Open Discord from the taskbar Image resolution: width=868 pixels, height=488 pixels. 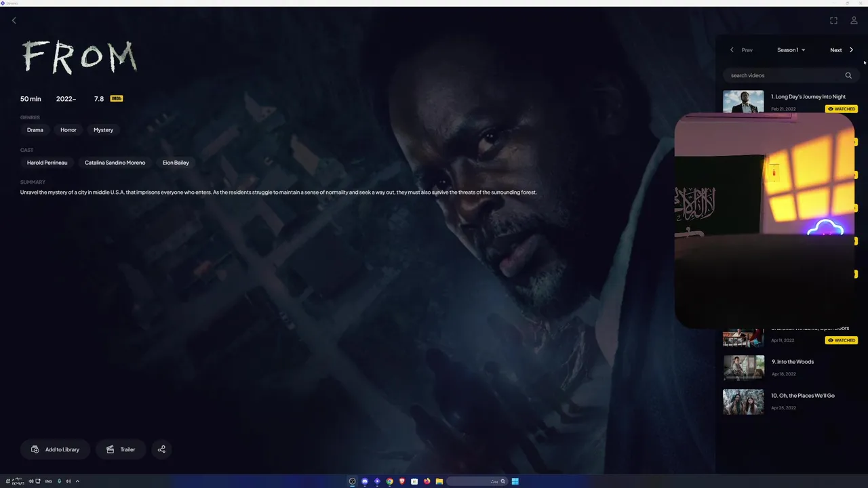point(365,481)
